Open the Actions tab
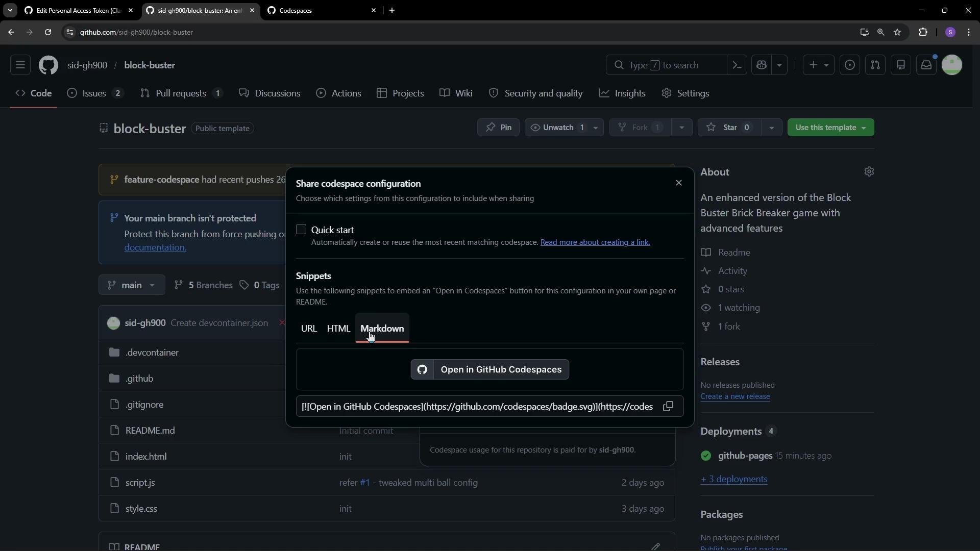The image size is (980, 551). click(339, 93)
